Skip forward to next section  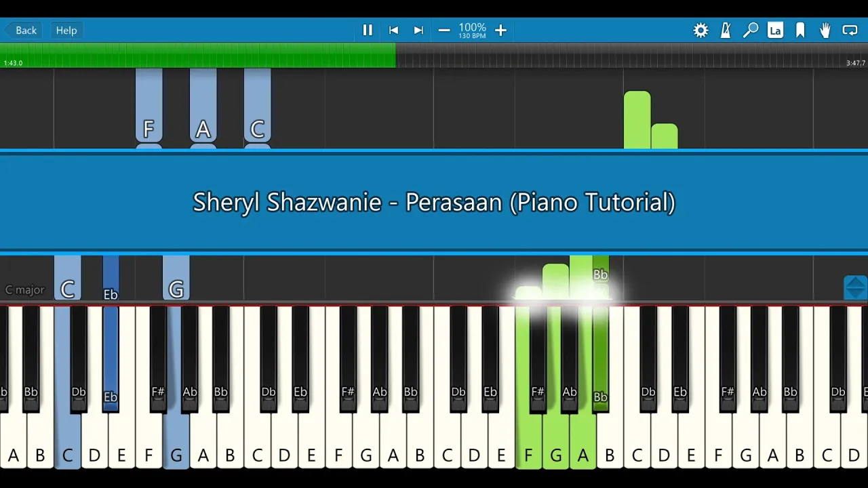click(x=418, y=30)
